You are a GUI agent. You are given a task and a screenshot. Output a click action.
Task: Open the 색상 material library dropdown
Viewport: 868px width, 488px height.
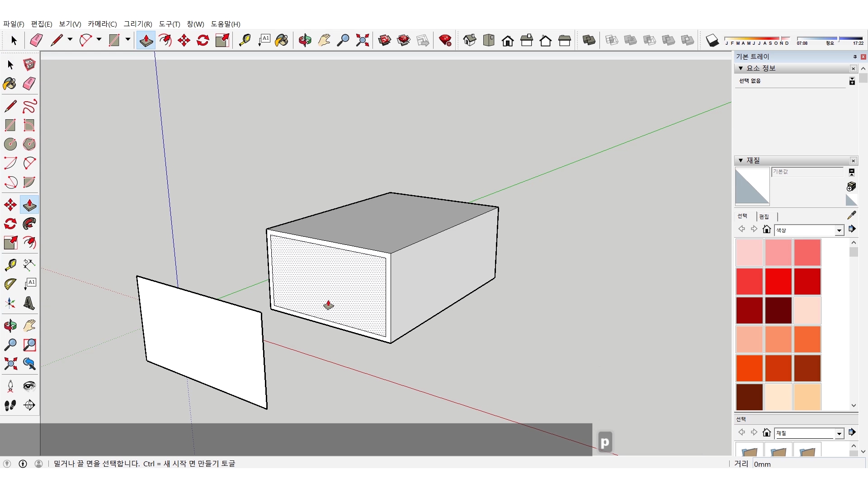click(x=839, y=230)
